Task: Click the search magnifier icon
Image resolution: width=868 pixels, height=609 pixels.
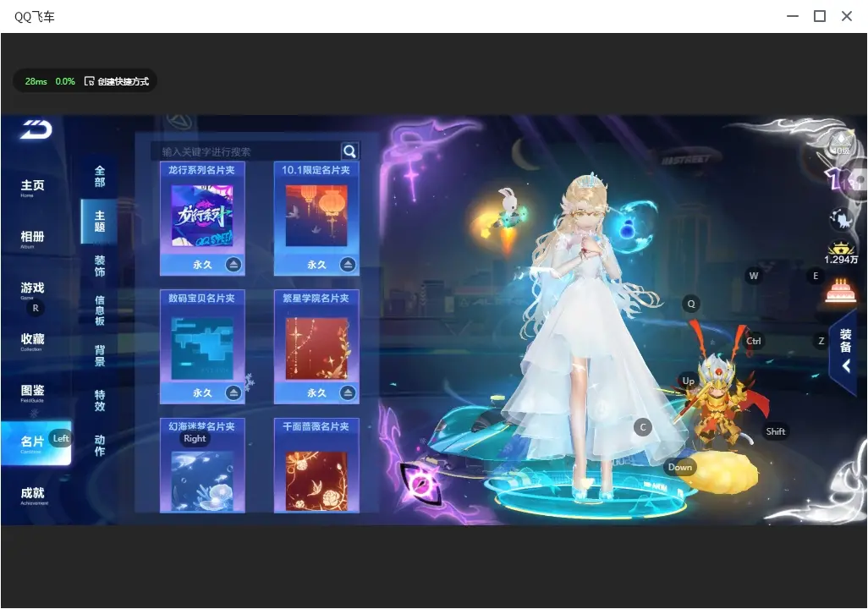Action: coord(350,151)
